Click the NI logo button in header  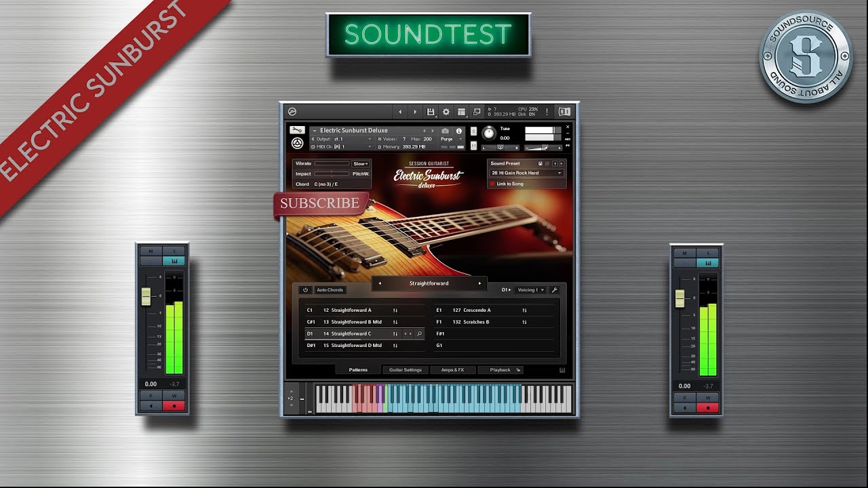(x=564, y=112)
